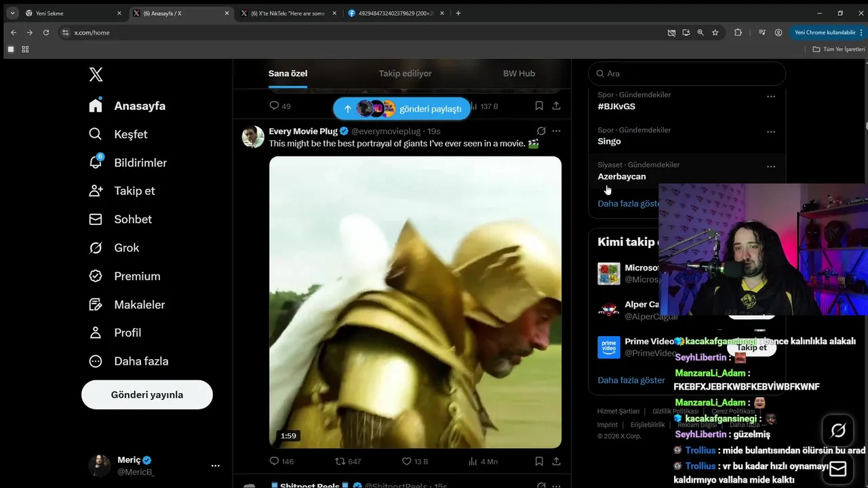Screen dimensions: 868x488
Task: Click Every Movie Plug display name
Action: coord(303,131)
